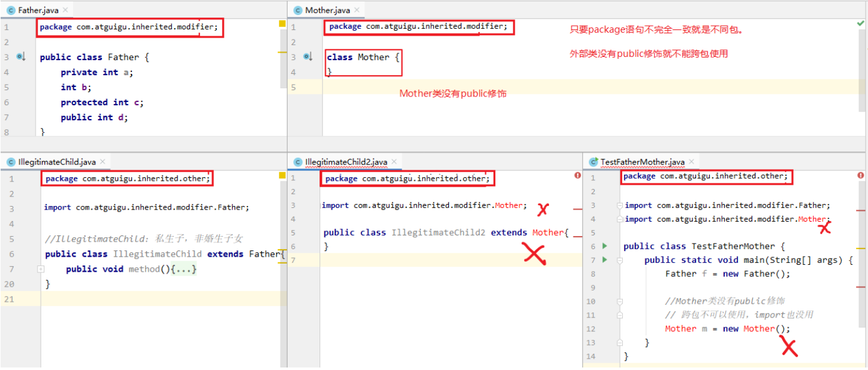Click line number 12 in TestFatherMother gutter
The image size is (868, 370).
tap(591, 329)
